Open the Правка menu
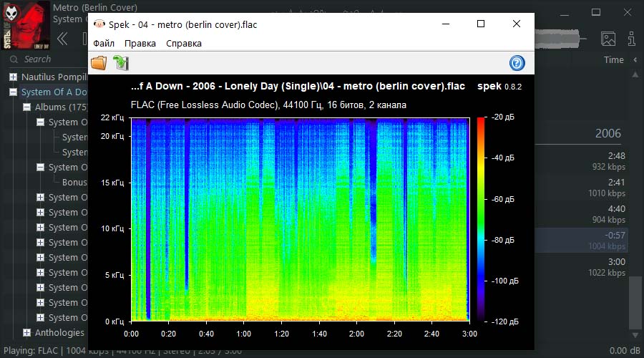This screenshot has width=644, height=358. 140,44
